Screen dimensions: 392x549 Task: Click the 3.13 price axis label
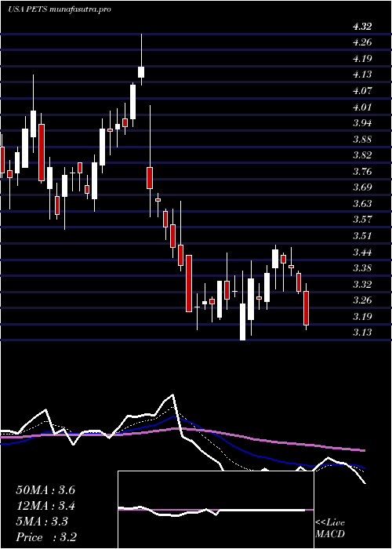click(362, 333)
